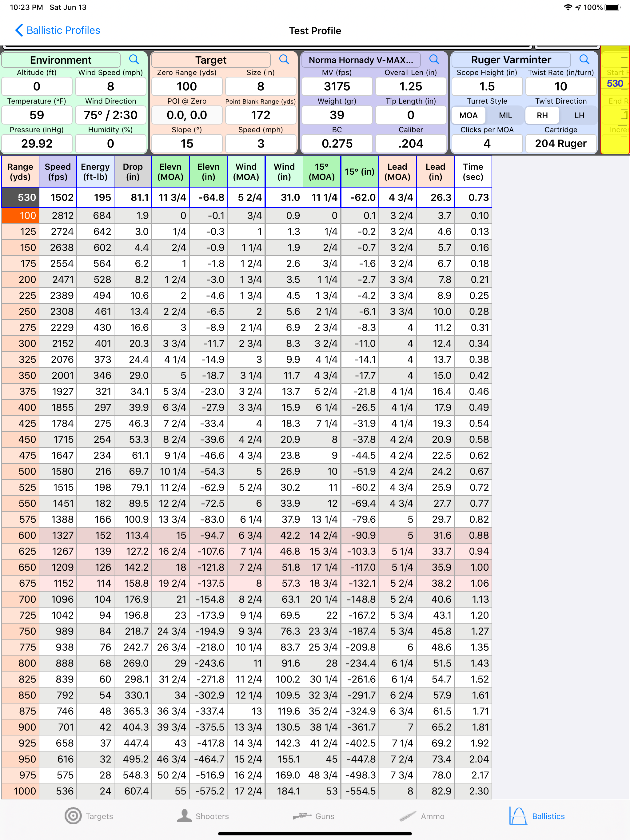The image size is (630, 840).
Task: Edit the Slope field value 15
Action: (186, 144)
